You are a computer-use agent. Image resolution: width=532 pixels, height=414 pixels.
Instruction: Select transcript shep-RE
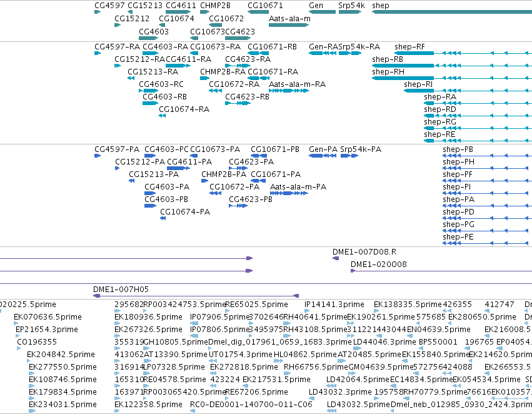439,134
